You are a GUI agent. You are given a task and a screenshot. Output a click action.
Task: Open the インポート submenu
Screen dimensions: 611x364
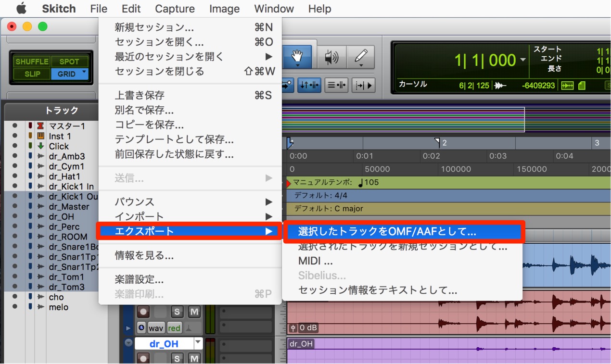(x=190, y=216)
